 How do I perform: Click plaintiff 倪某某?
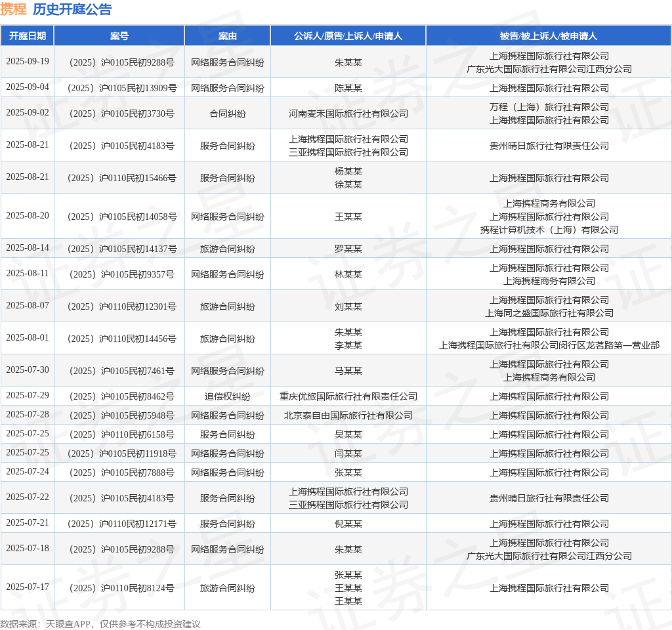click(348, 524)
